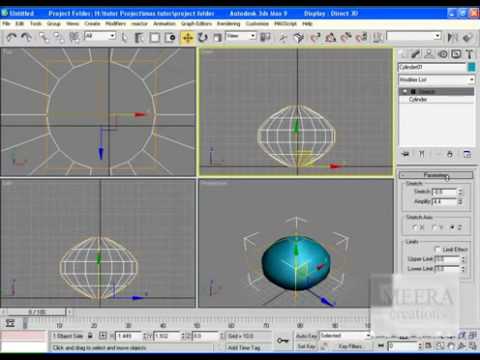Click the cyan object color swatch
The image size is (480, 360).
tap(471, 67)
